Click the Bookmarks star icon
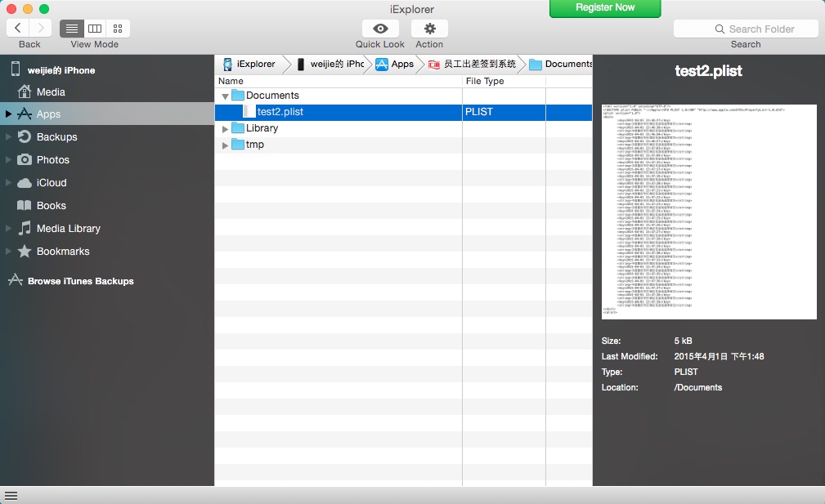The height and width of the screenshot is (504, 825). [25, 252]
